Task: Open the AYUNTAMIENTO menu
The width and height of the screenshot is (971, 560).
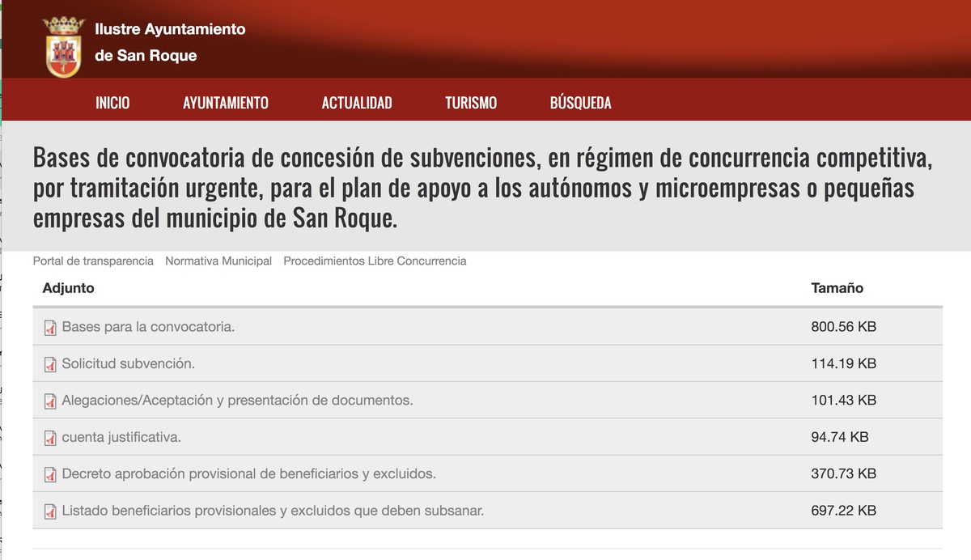Action: (x=226, y=103)
